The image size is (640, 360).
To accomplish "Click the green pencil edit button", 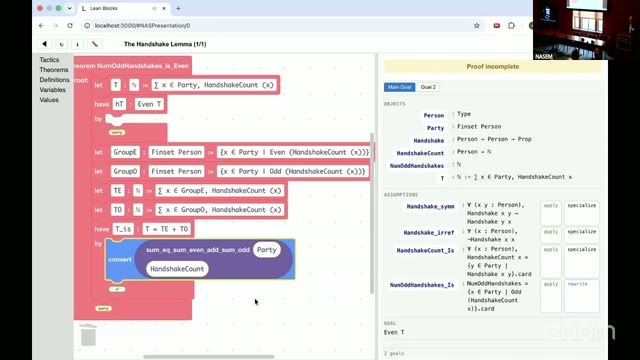I will pyautogui.click(x=95, y=44).
